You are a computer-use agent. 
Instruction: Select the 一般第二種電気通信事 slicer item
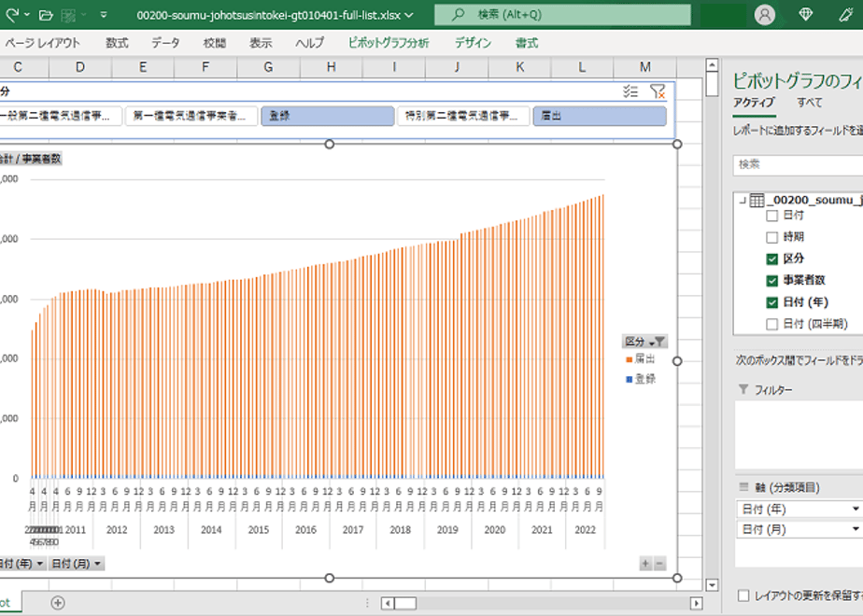(61, 116)
